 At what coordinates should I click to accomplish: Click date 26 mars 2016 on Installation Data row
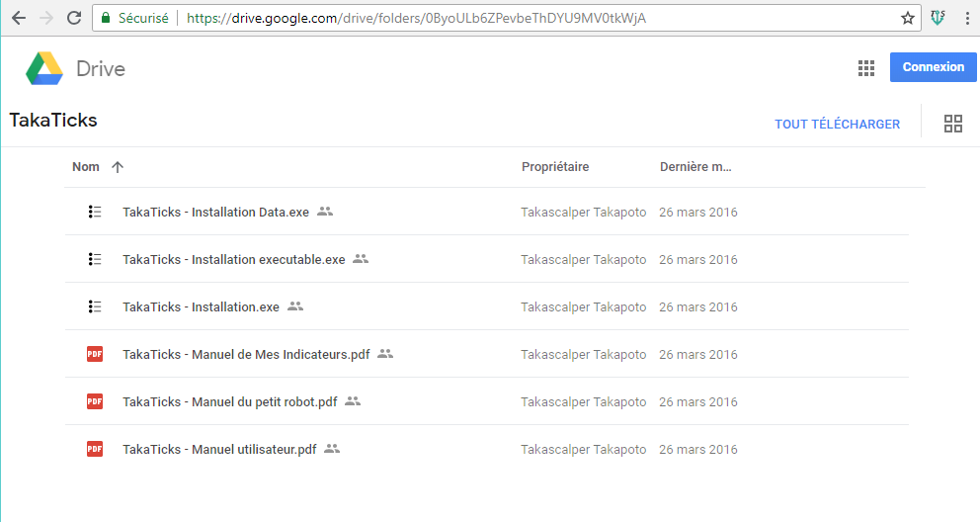(698, 212)
